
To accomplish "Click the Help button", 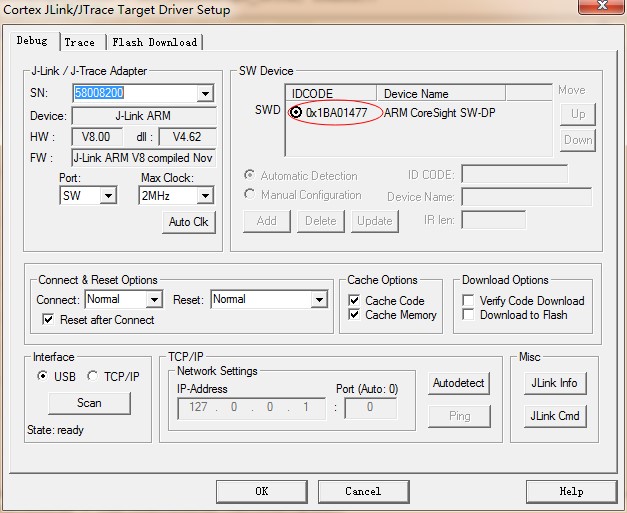I will coord(571,491).
